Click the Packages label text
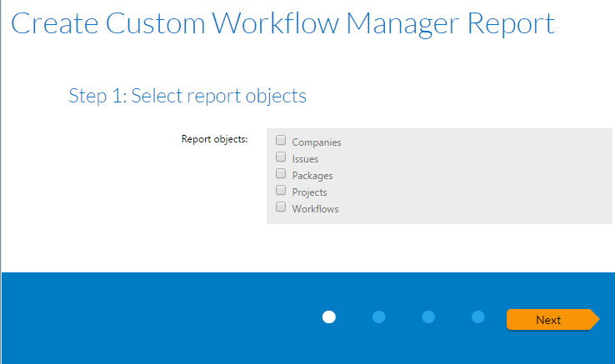The image size is (615, 364). (312, 176)
